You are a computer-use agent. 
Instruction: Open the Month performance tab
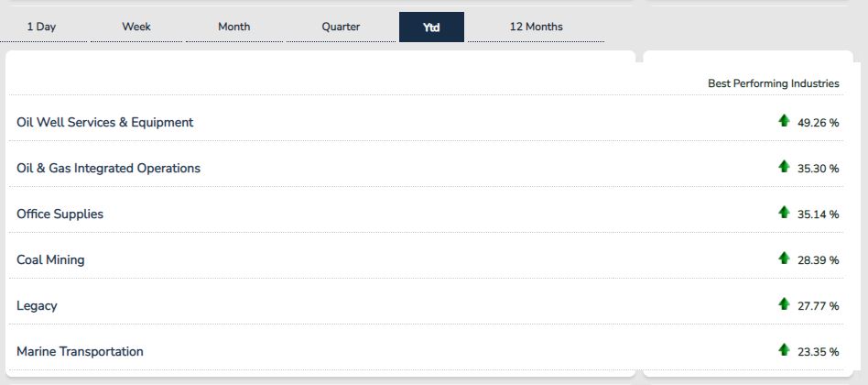click(234, 27)
